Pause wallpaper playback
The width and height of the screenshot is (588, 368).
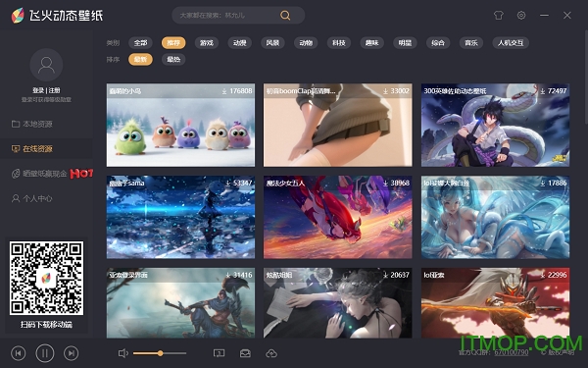tap(45, 353)
